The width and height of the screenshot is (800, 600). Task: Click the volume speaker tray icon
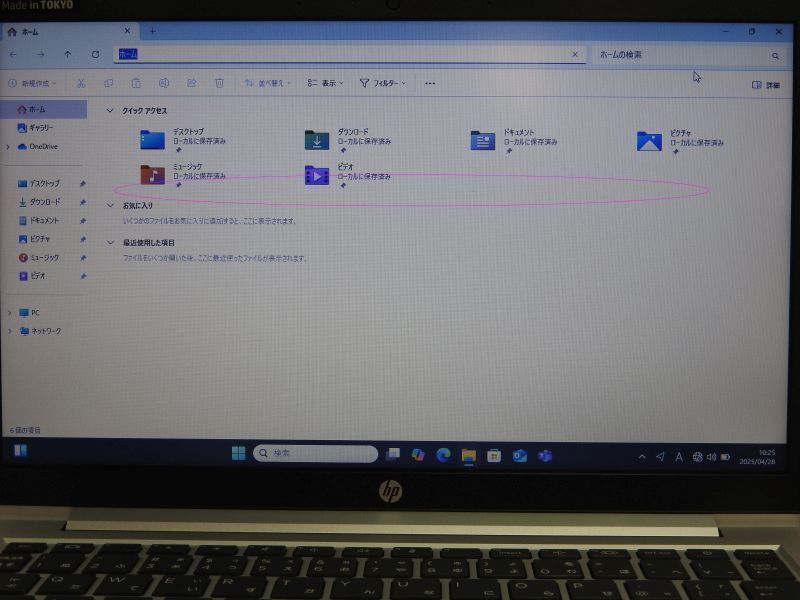click(x=711, y=457)
